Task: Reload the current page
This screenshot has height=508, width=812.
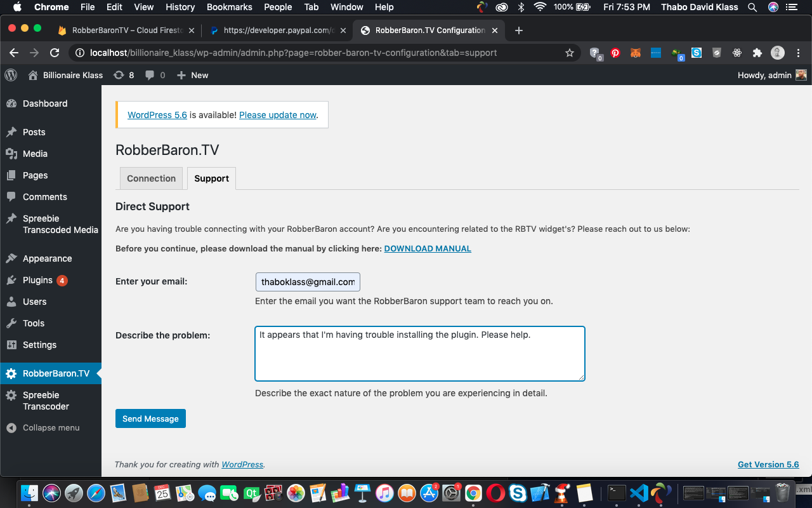Action: pos(55,53)
